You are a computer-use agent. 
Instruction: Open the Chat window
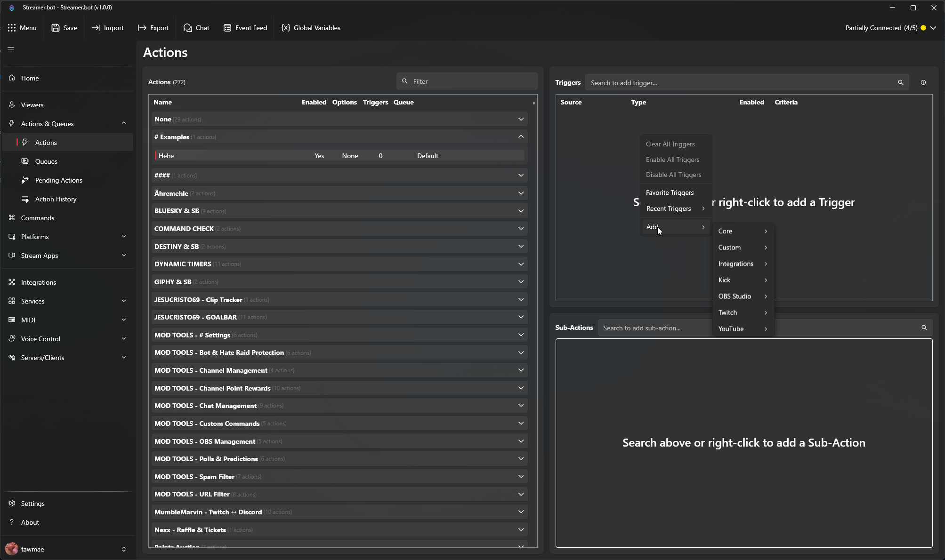coord(196,28)
